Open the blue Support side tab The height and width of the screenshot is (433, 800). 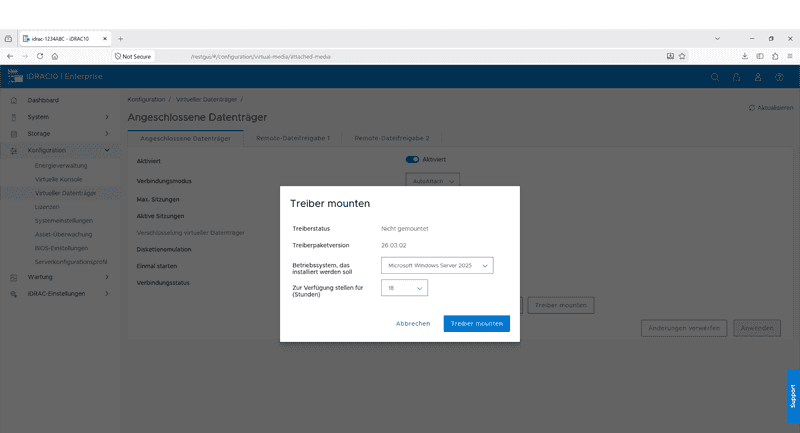point(793,396)
